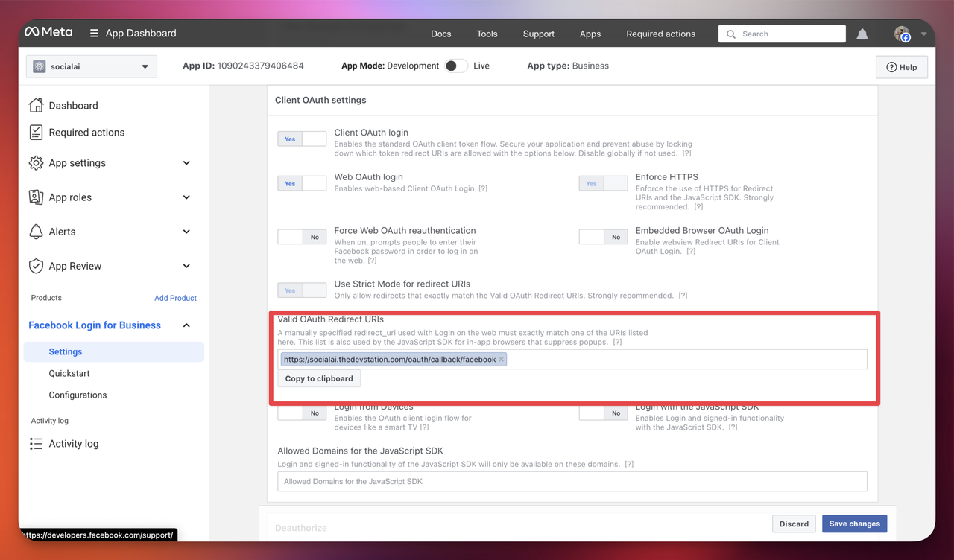The image size is (954, 560).
Task: Click the App roles person icon
Action: click(x=36, y=197)
